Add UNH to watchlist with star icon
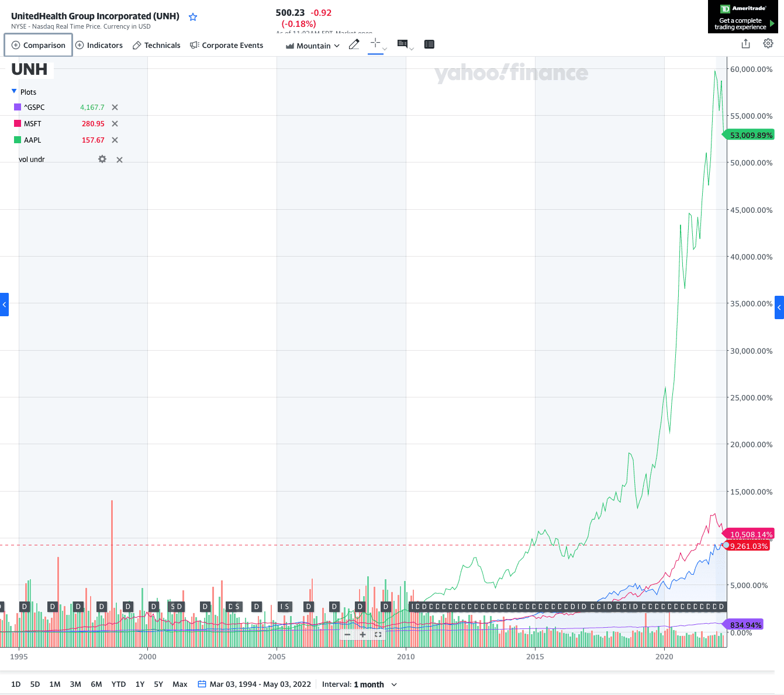 coord(193,17)
